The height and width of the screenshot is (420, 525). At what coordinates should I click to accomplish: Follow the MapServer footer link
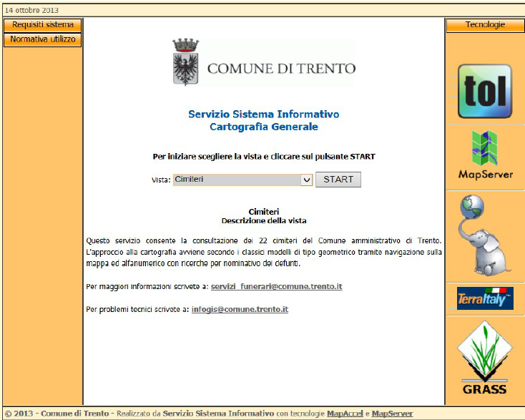pyautogui.click(x=392, y=414)
